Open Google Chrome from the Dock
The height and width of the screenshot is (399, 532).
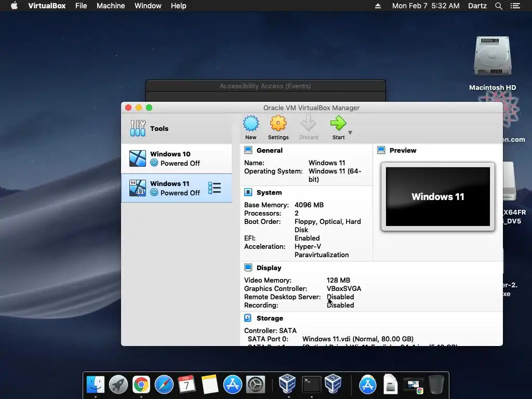tap(141, 384)
